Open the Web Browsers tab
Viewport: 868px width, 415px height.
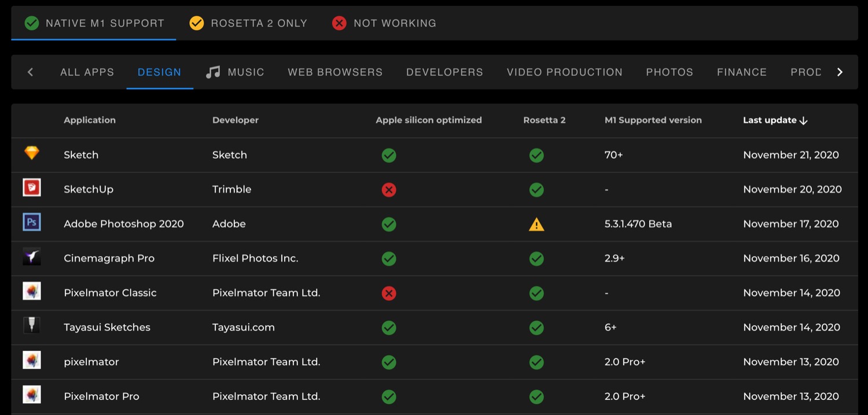point(335,72)
